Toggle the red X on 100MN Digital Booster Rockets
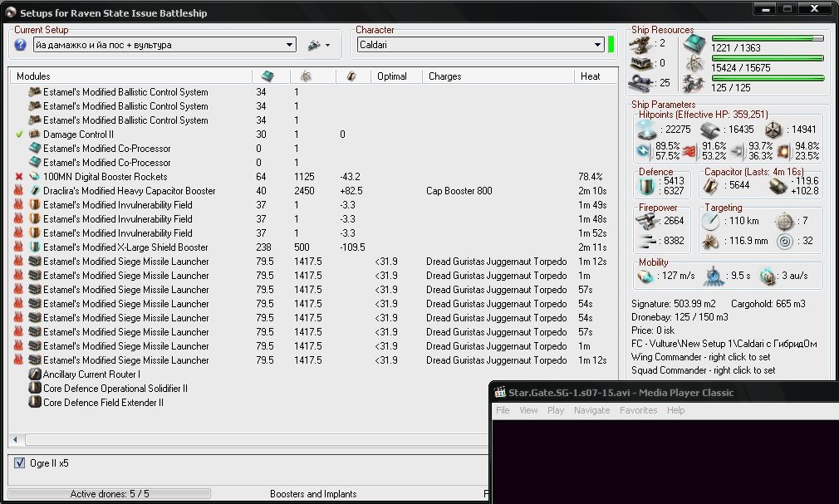Image resolution: width=839 pixels, height=504 pixels. tap(19, 177)
